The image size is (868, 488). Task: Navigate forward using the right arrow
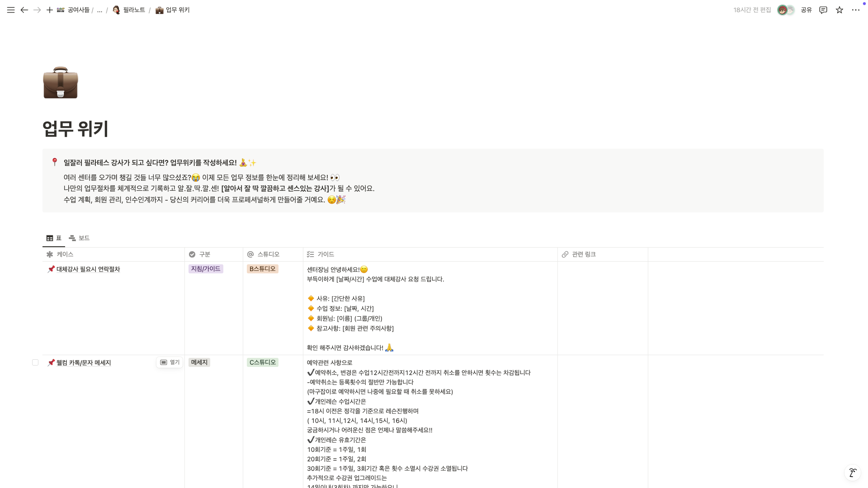pos(37,9)
